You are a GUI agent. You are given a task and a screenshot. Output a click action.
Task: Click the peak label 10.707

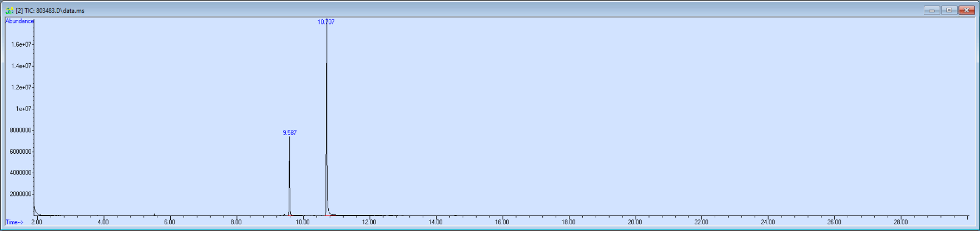[326, 22]
